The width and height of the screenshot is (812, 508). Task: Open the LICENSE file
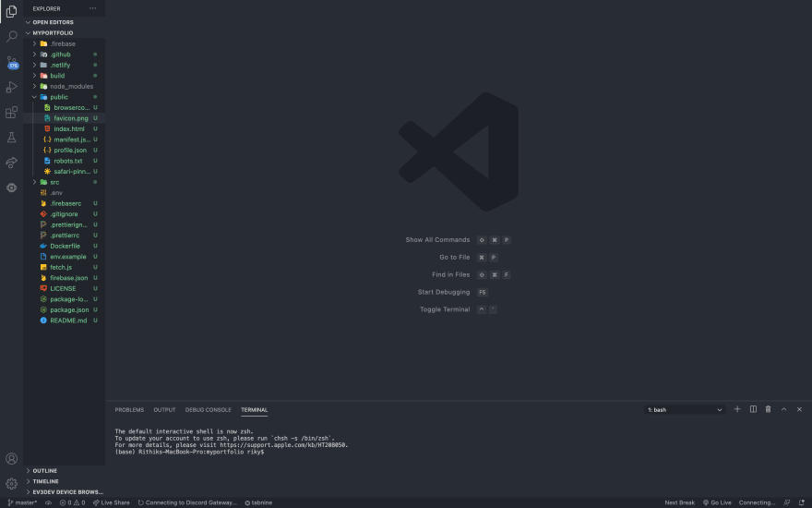pos(65,288)
